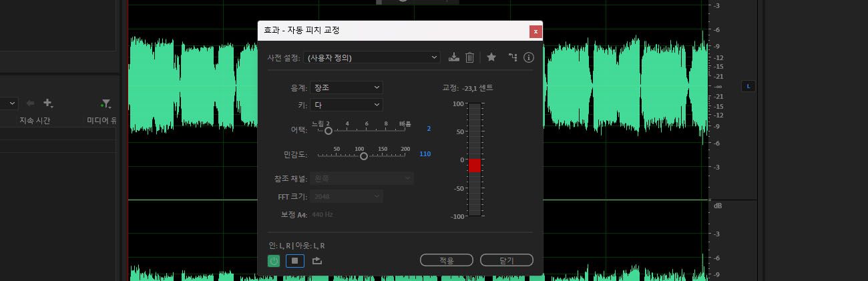Click the 닫기 close button
Viewport: 868px width, 281px height.
point(507,260)
